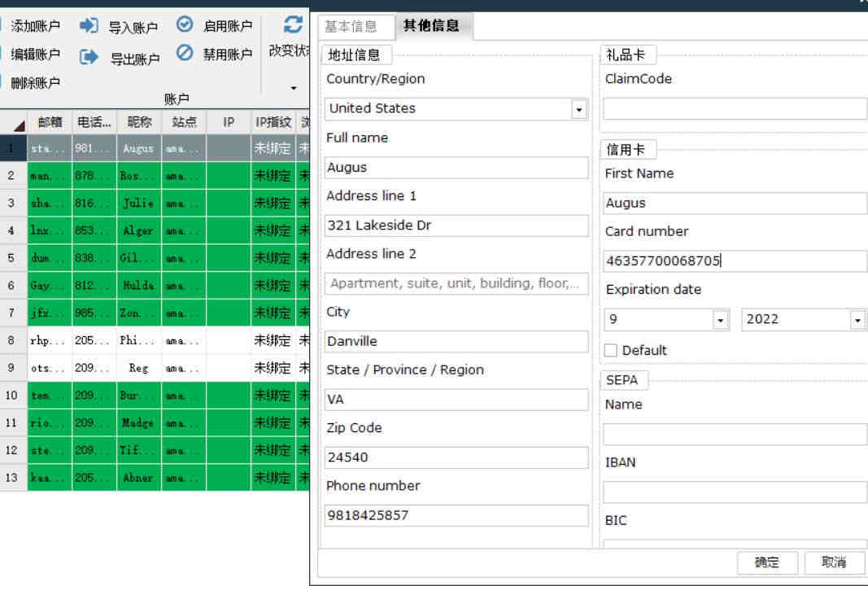Screen dimensions: 868x590
Task: Click the credit card First Name field
Action: point(735,203)
